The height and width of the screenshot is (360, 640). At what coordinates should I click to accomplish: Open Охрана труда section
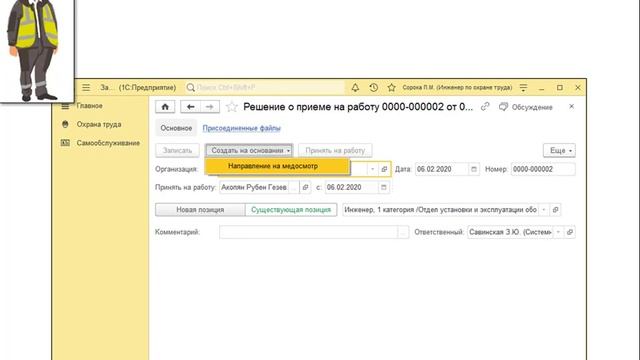[x=99, y=124]
